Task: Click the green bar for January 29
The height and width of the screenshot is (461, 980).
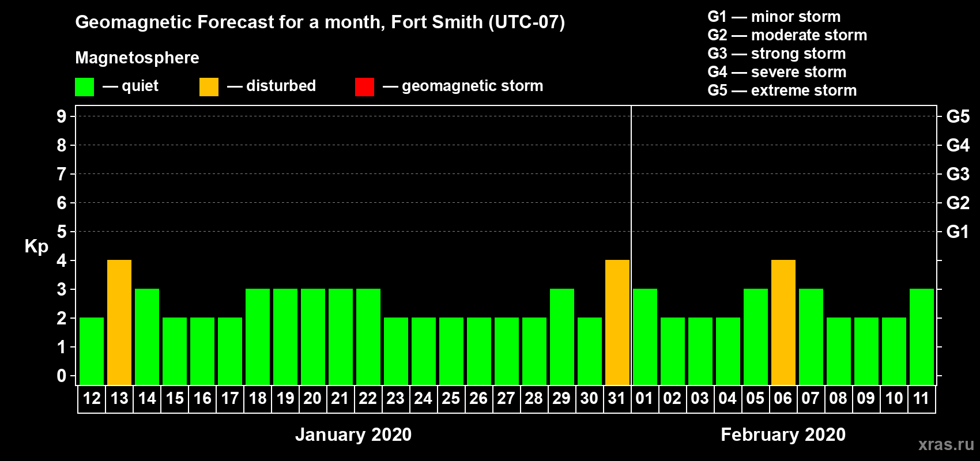Action: tap(562, 337)
